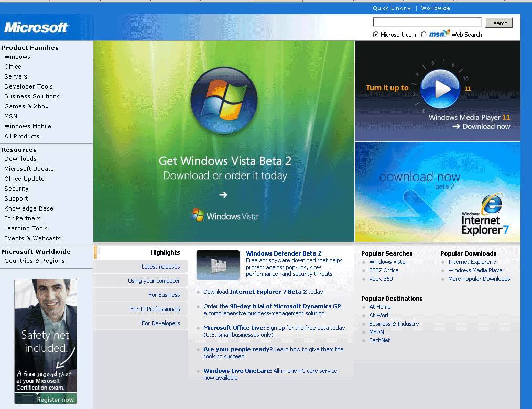Open Countries & Regions link

tap(35, 261)
